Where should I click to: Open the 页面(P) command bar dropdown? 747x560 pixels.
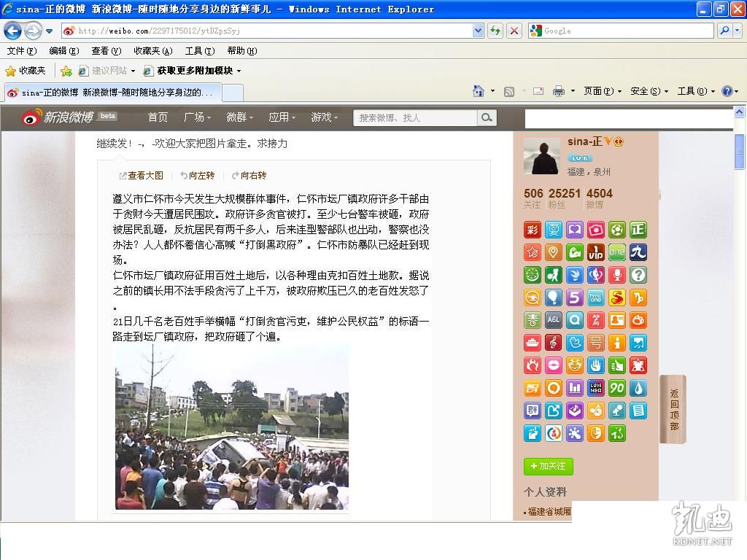603,91
